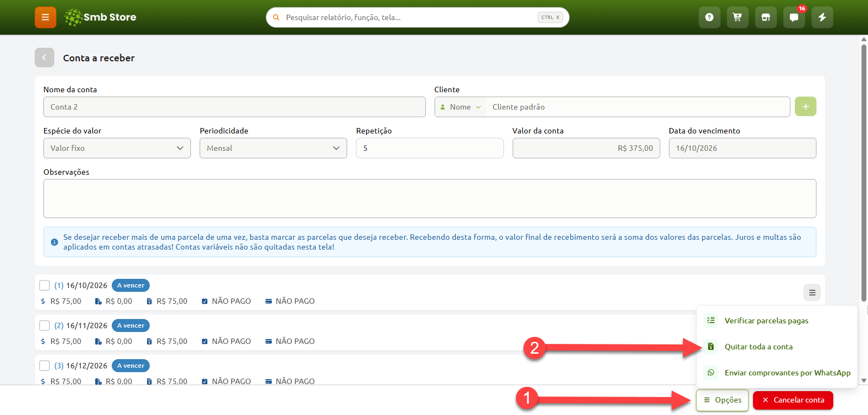Open the store front icon
Screen dimensions: 868x415
point(765,17)
